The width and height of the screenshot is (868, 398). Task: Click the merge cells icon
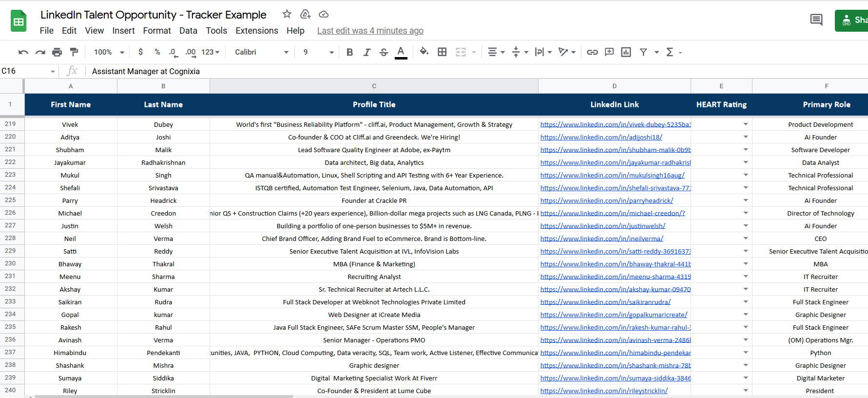point(461,52)
